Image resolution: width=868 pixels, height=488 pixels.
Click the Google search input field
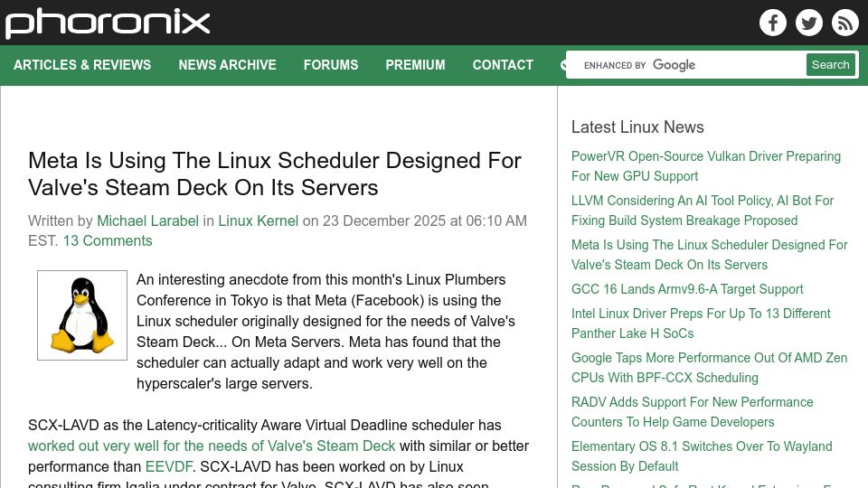[686, 65]
